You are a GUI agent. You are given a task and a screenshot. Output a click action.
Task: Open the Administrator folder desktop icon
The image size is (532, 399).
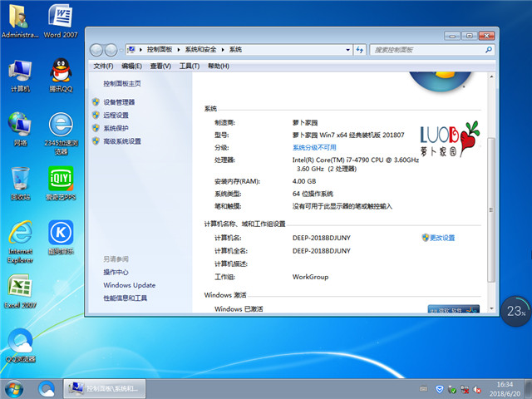tap(20, 21)
